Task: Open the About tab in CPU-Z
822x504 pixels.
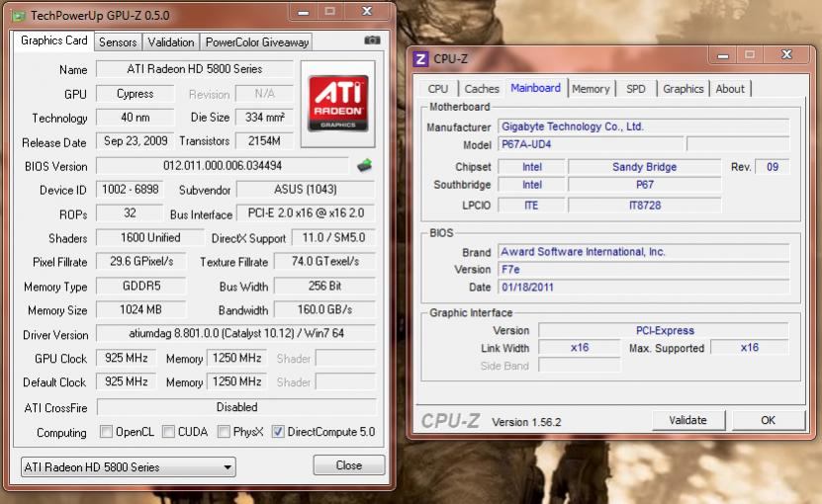Action: 730,89
